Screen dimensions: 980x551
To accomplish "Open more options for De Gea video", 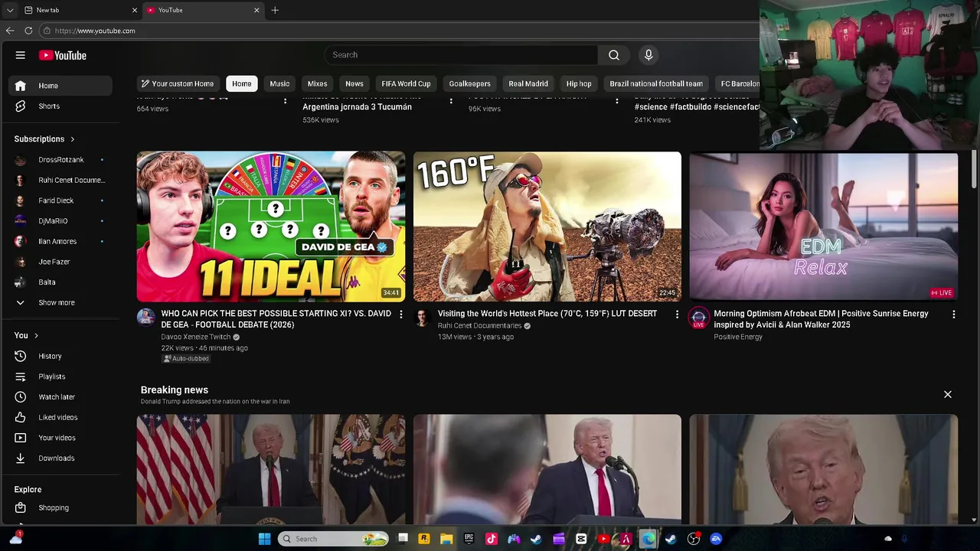I will point(400,315).
